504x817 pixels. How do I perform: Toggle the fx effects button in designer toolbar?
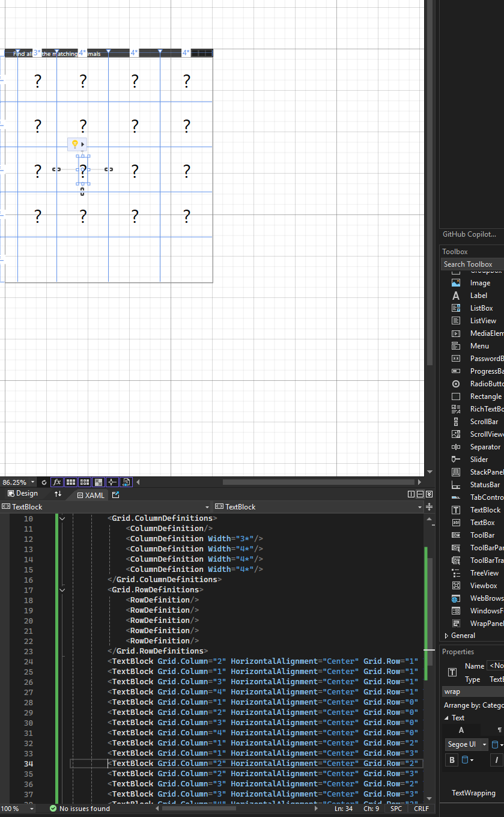click(57, 482)
